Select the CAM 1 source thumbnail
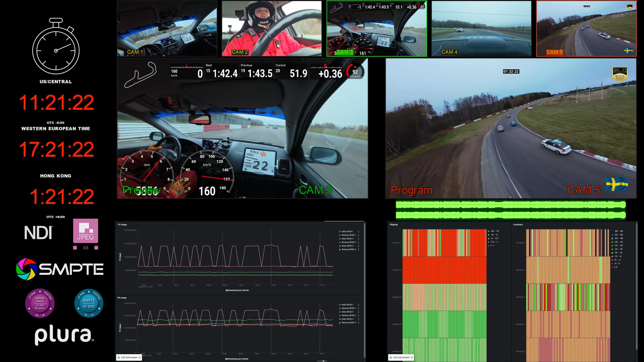Viewport: 644px width, 362px height. pyautogui.click(x=167, y=28)
